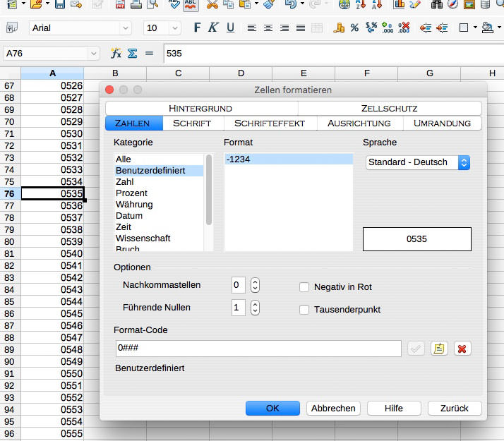Open the Paste options dropdown arrow

click(x=256, y=4)
